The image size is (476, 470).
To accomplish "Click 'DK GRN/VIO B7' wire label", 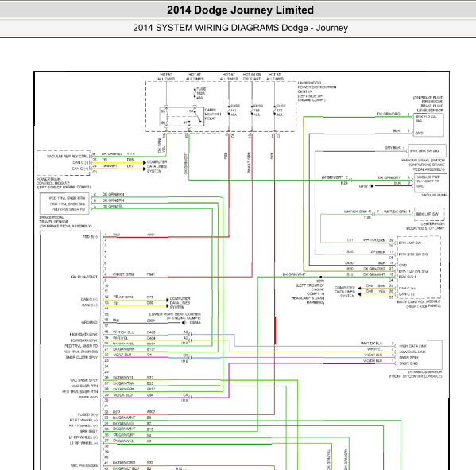I will pyautogui.click(x=132, y=423).
